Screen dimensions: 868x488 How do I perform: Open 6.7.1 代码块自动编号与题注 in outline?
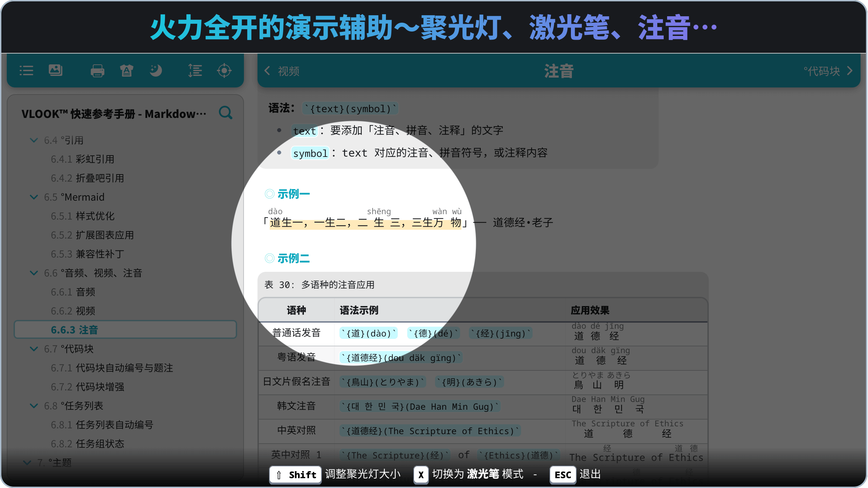tap(112, 368)
